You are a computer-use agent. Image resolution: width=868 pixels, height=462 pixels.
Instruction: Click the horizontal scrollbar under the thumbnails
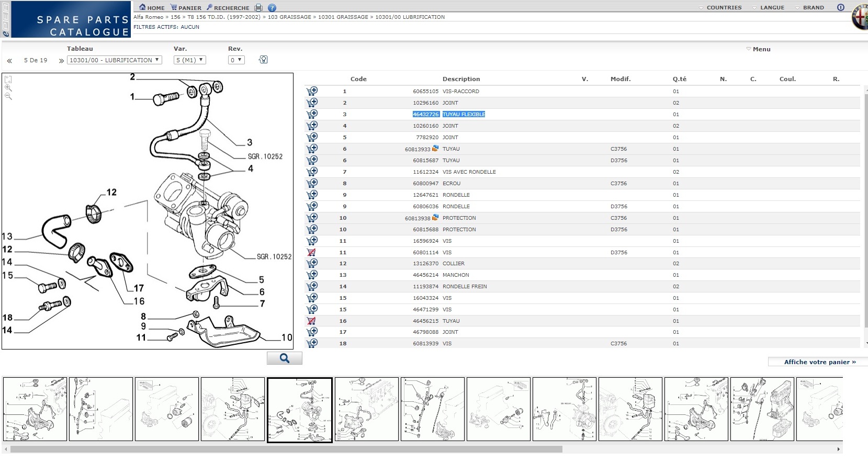point(286,449)
